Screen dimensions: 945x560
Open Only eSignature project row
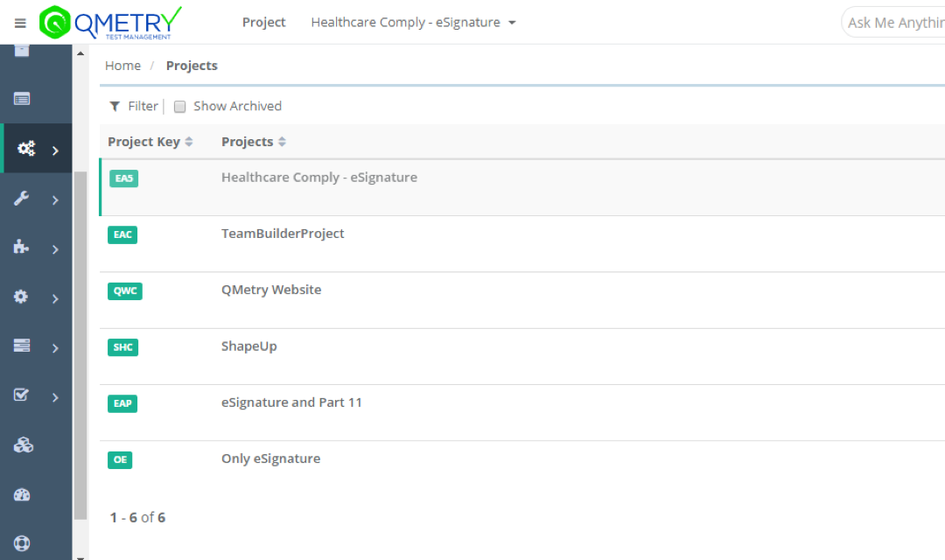522,468
